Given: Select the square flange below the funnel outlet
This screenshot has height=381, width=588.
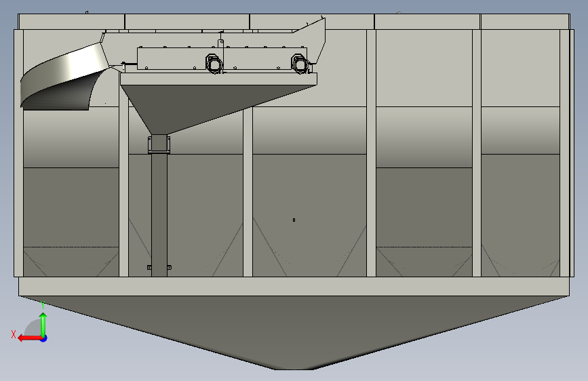Looking at the screenshot, I should coord(159,144).
